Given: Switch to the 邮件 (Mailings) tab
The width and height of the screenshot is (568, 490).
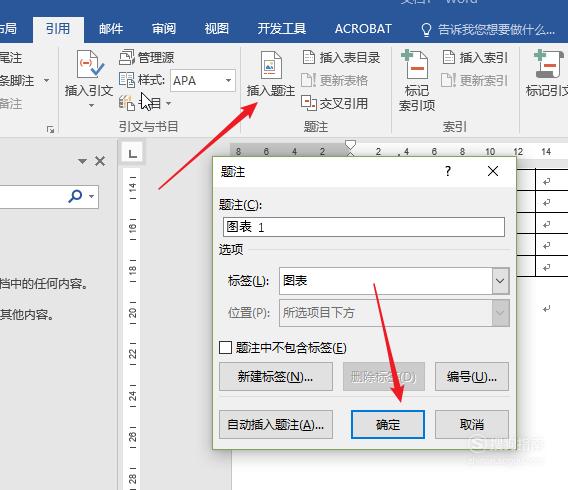Looking at the screenshot, I should coord(111,29).
